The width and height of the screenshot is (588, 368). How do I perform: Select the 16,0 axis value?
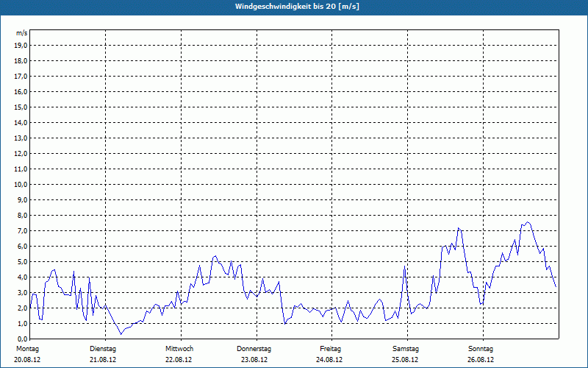point(21,91)
